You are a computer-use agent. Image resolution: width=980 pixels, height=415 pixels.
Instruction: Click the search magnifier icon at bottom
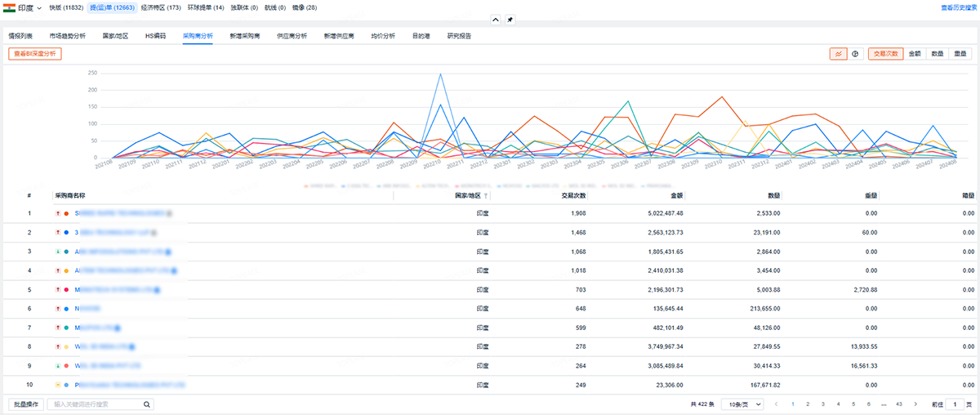pos(147,404)
